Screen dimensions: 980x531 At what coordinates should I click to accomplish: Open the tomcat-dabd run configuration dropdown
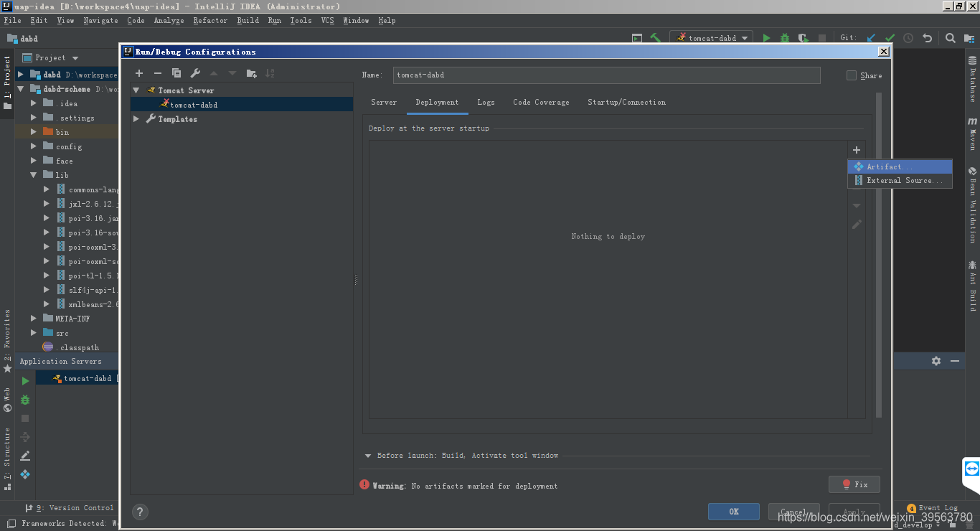pos(712,38)
